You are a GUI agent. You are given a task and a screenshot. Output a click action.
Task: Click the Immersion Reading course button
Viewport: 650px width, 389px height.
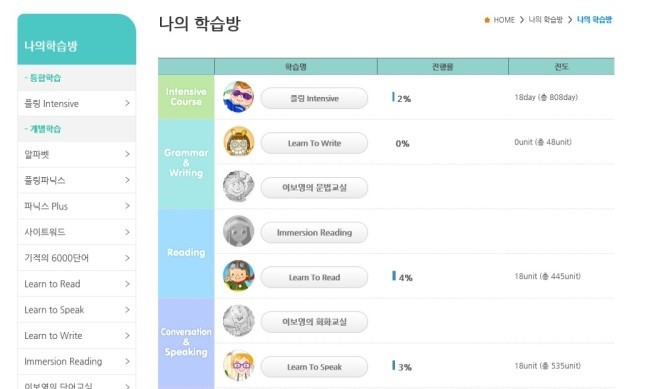coord(314,233)
